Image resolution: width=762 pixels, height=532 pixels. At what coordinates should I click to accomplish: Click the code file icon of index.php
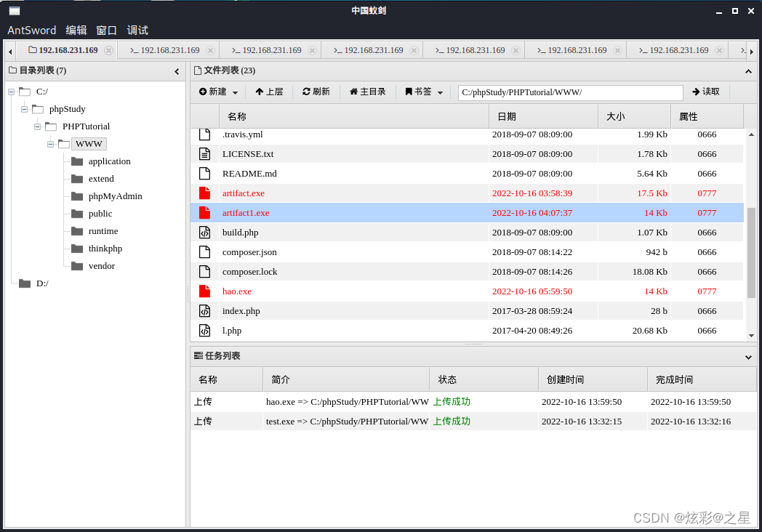pos(204,310)
